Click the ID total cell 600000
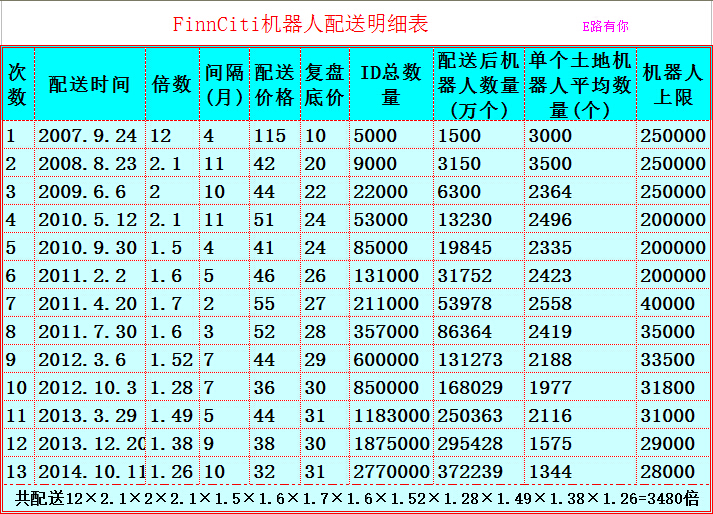The image size is (713, 514). point(391,359)
